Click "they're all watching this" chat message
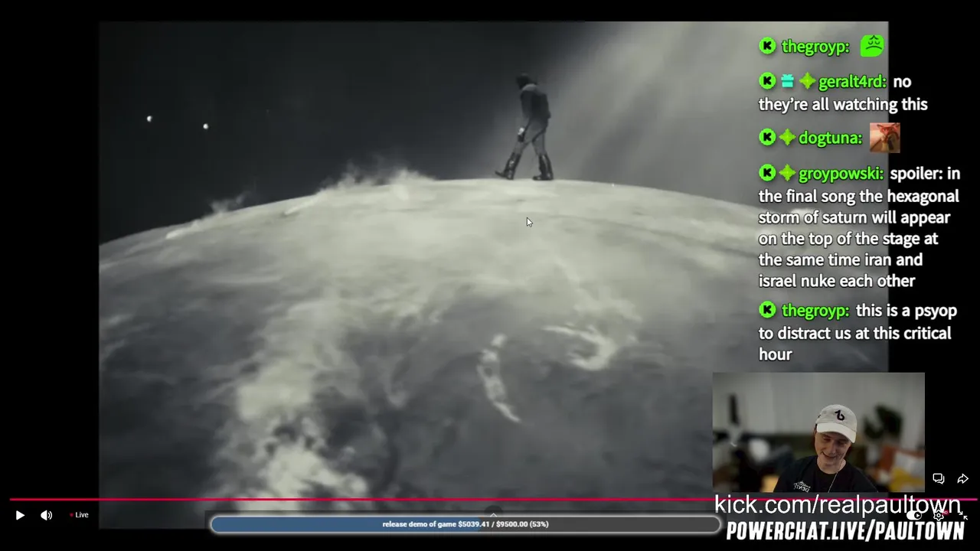 [843, 105]
